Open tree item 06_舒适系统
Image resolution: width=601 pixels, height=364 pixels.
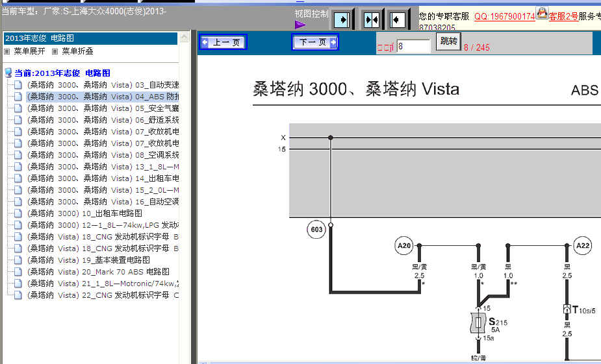pyautogui.click(x=103, y=120)
